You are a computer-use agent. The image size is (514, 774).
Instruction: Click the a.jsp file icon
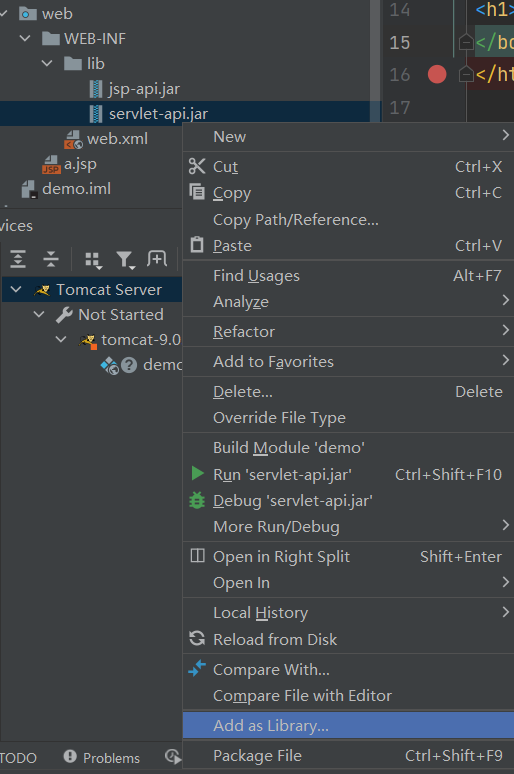51,164
